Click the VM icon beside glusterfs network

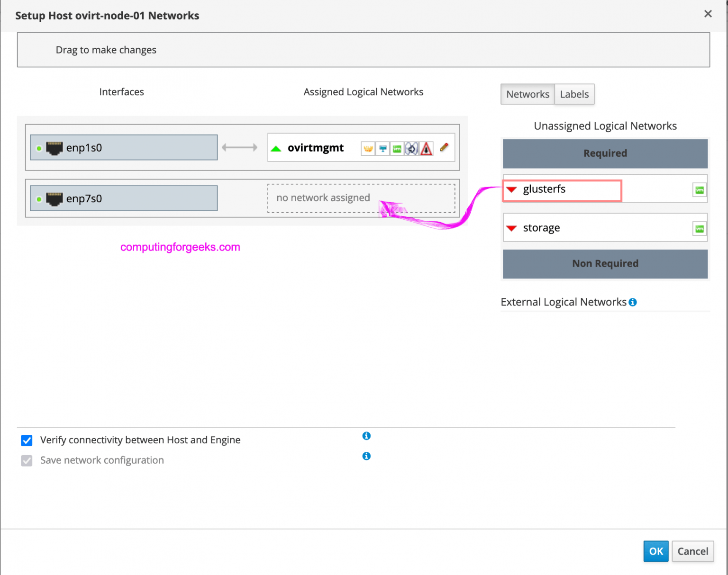click(700, 189)
